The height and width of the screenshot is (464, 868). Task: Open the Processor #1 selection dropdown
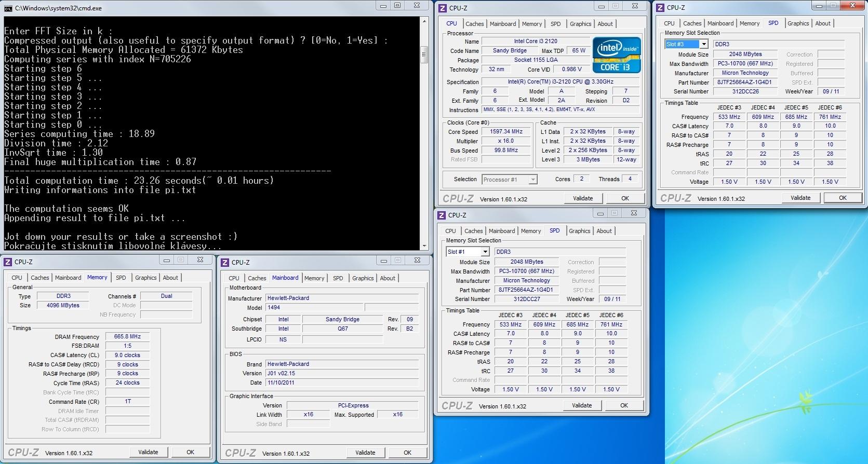coord(532,180)
